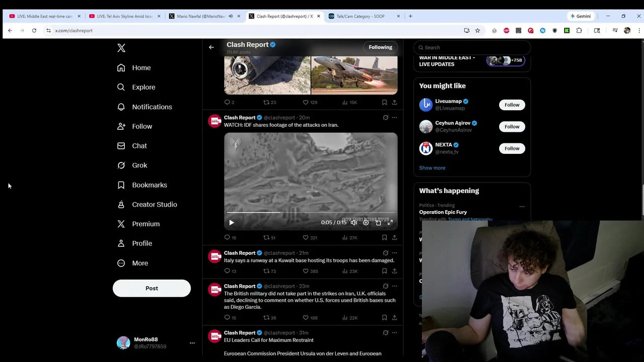Open options dots for Operation Epic Fury trend
The image size is (644, 362).
(x=522, y=207)
